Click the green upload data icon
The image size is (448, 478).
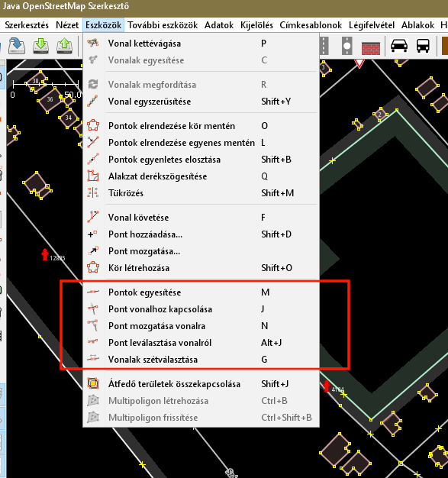pyautogui.click(x=64, y=46)
